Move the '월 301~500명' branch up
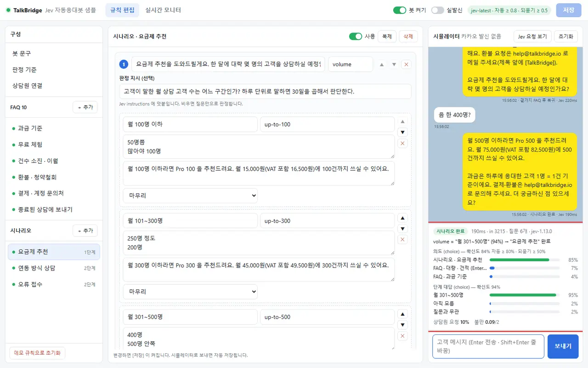 click(403, 314)
